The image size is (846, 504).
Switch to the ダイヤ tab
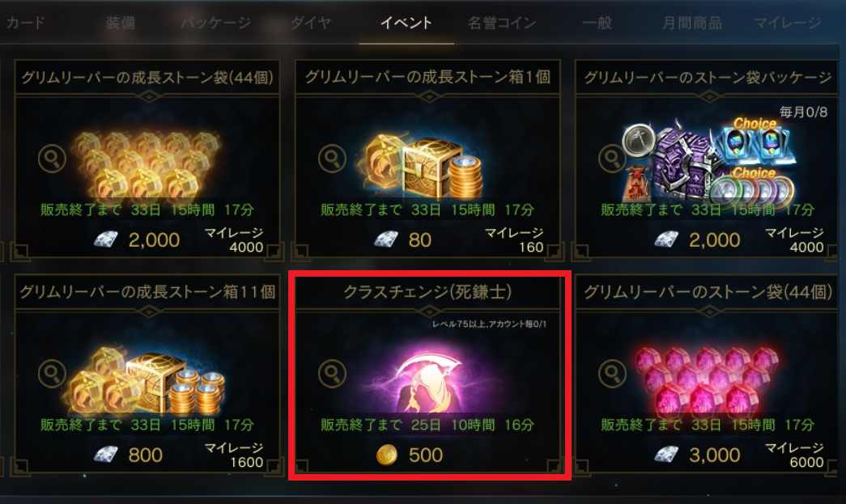[x=311, y=23]
